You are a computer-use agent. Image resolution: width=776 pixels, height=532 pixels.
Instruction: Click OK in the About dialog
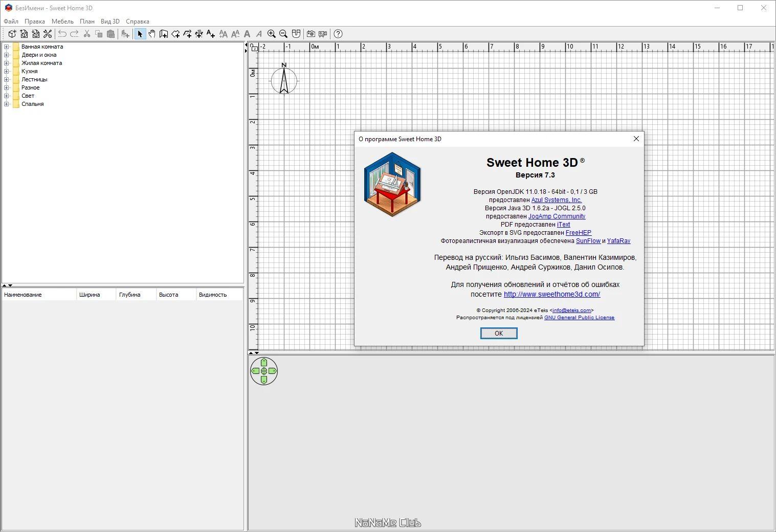click(499, 333)
